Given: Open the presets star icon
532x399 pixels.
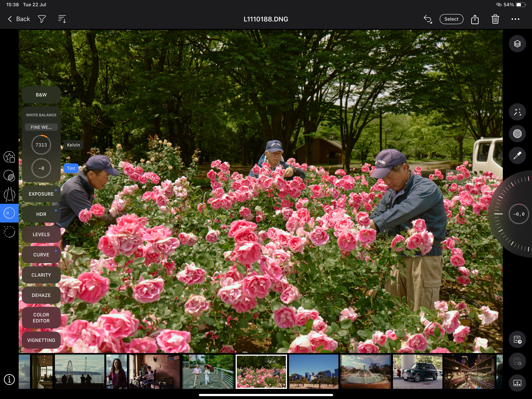Looking at the screenshot, I should point(9,157).
